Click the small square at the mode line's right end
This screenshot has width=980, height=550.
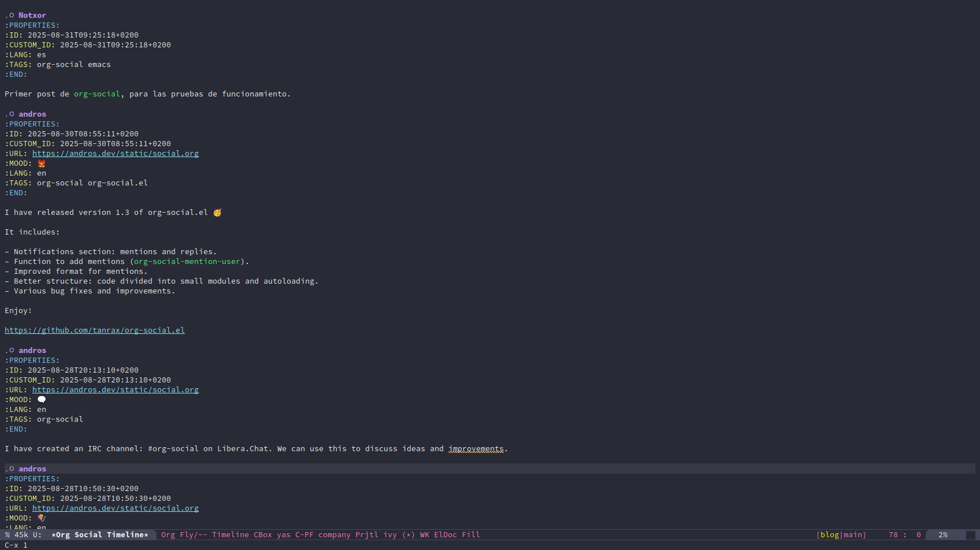970,535
